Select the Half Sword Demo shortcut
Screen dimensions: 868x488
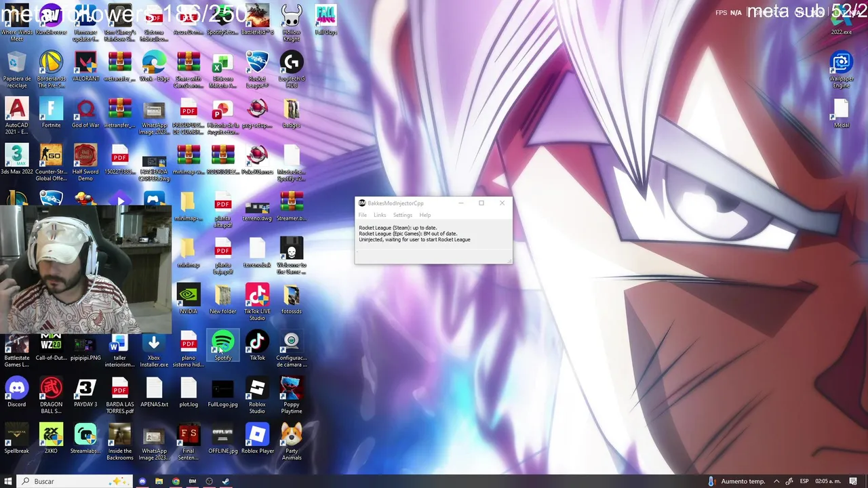pyautogui.click(x=85, y=163)
